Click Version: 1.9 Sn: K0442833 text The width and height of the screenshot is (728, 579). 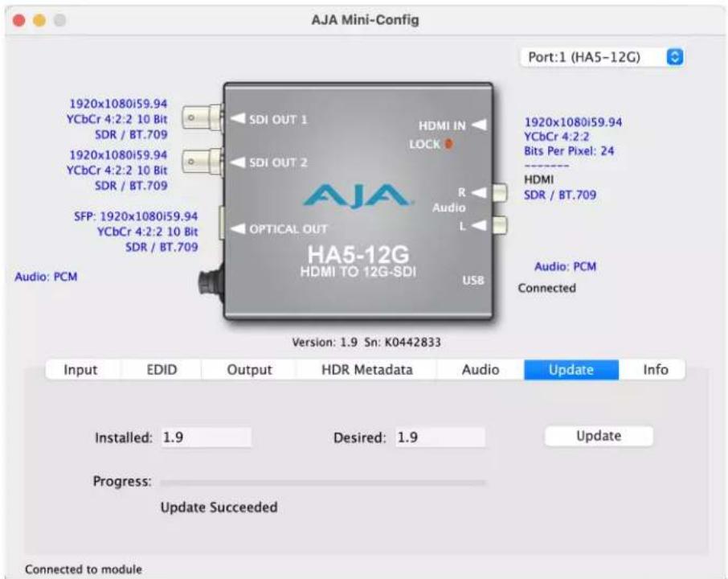click(x=366, y=343)
